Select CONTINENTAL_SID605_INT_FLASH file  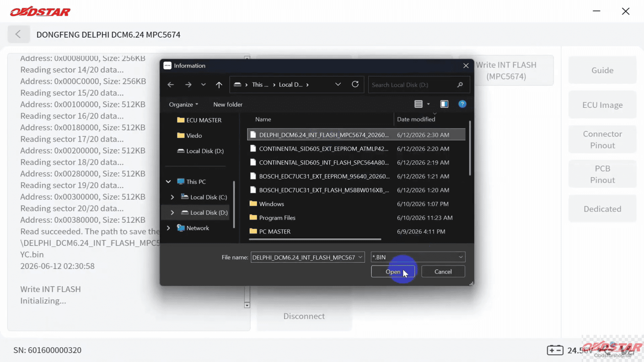click(356, 162)
